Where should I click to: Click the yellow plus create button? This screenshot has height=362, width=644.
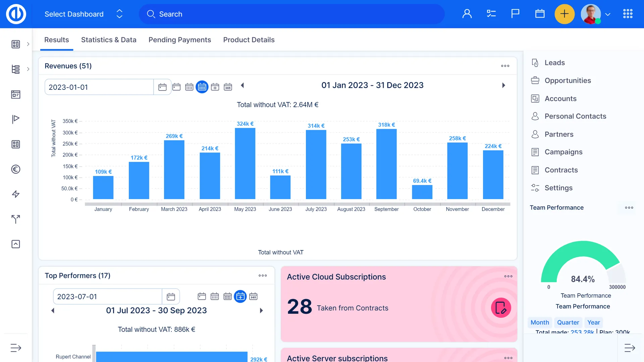pyautogui.click(x=565, y=14)
